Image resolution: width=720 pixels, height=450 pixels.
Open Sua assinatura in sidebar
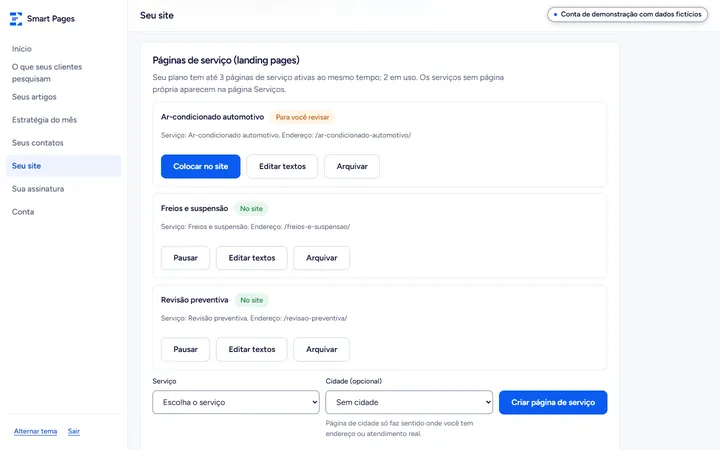click(x=38, y=189)
